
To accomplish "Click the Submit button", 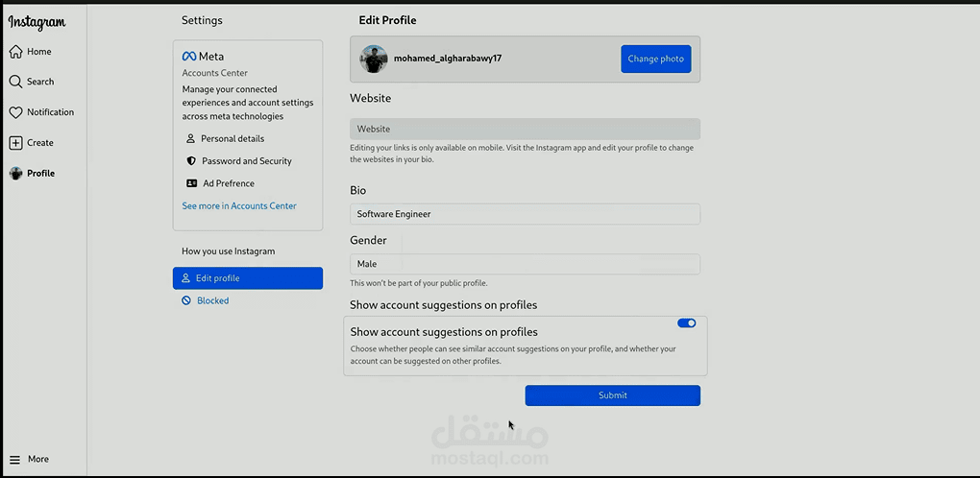I will [613, 395].
